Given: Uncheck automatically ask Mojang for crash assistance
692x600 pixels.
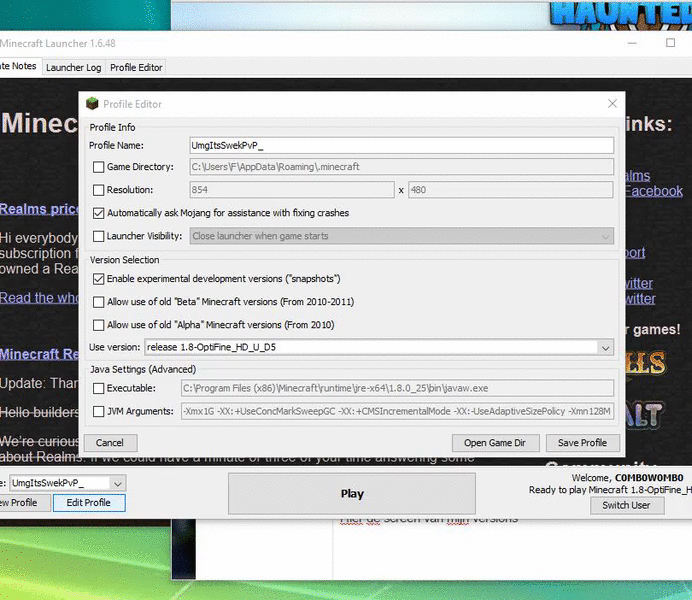Looking at the screenshot, I should tap(98, 214).
